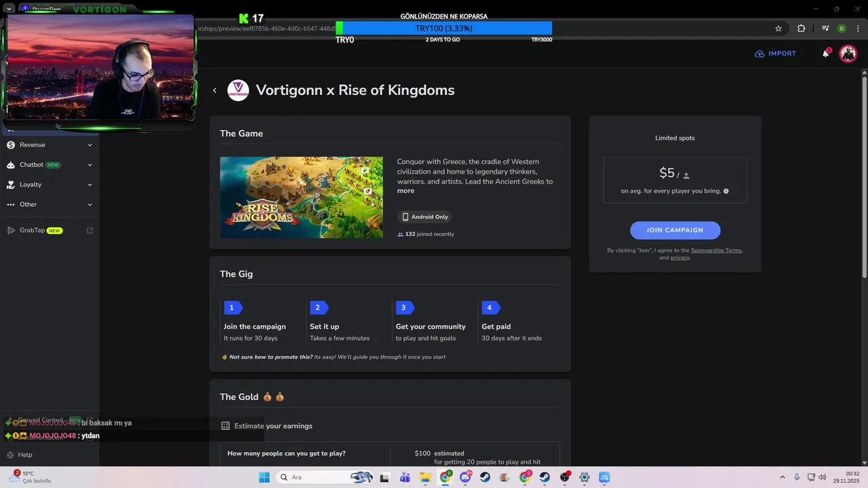
Task: Select Chatbot in the sidebar
Action: [31, 165]
